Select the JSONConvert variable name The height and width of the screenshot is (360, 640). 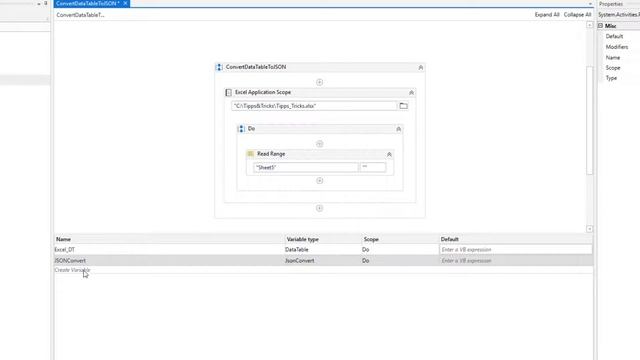[70, 260]
